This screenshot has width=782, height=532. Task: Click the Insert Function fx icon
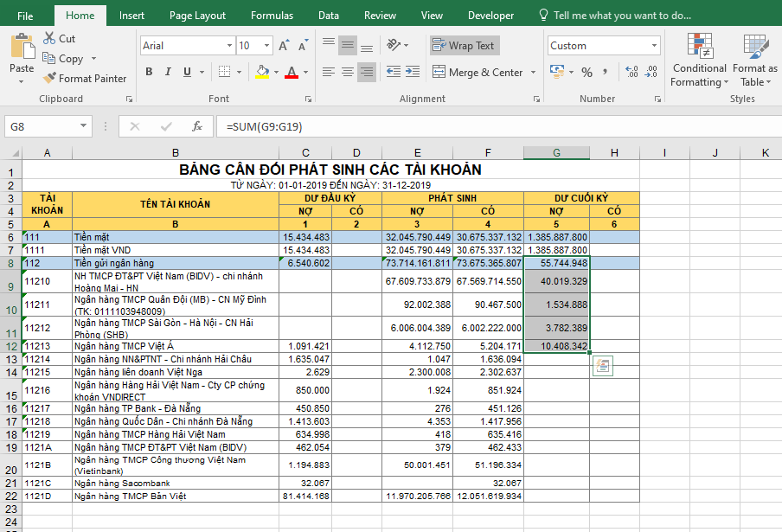point(197,126)
